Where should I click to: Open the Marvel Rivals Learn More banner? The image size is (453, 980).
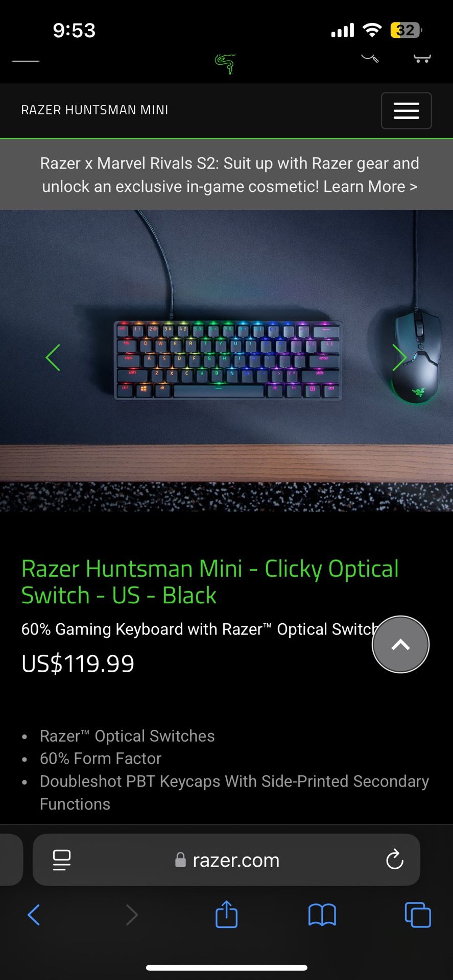(x=229, y=175)
